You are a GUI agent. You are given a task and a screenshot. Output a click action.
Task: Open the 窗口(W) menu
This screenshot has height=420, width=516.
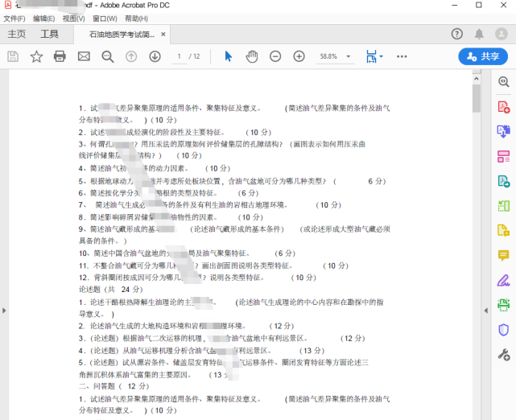pos(105,19)
